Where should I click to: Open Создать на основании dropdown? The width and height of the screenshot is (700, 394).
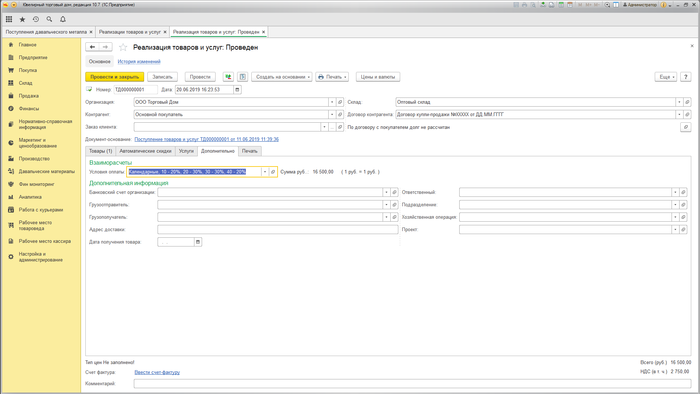(x=282, y=77)
